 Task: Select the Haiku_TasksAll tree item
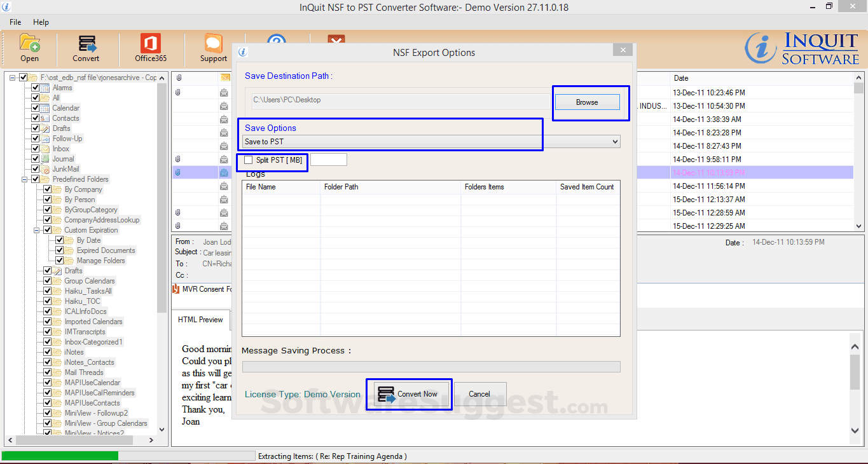[88, 291]
